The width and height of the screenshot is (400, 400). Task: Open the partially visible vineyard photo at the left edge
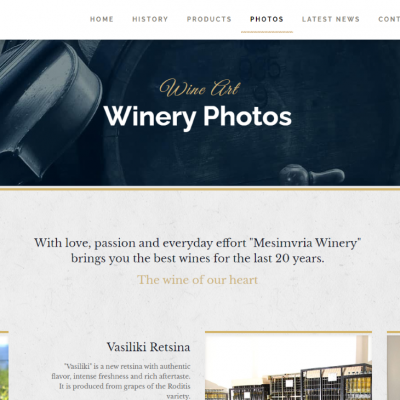pos(4,367)
